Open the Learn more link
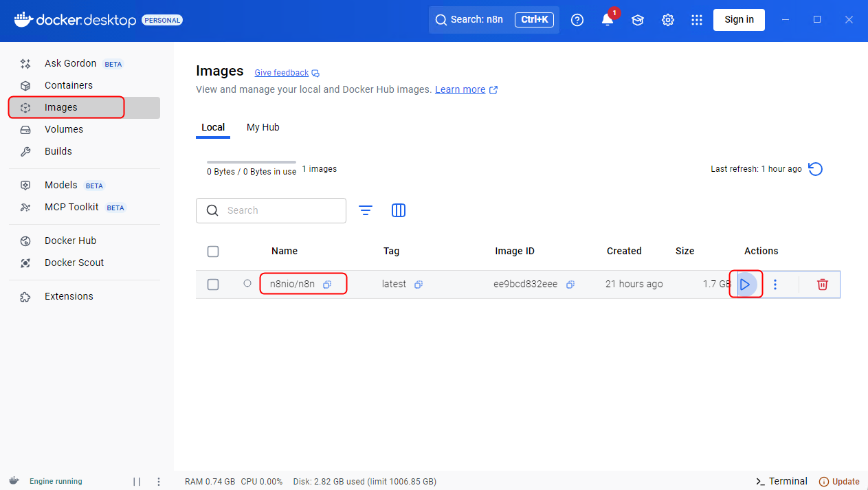The width and height of the screenshot is (868, 490). coord(460,89)
